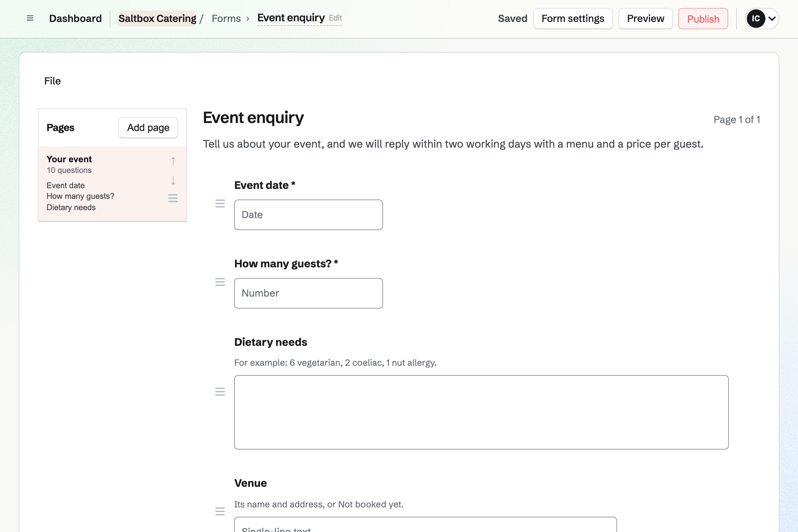Click drag handle beside Event date question
Screen dimensions: 798x532
click(x=220, y=203)
